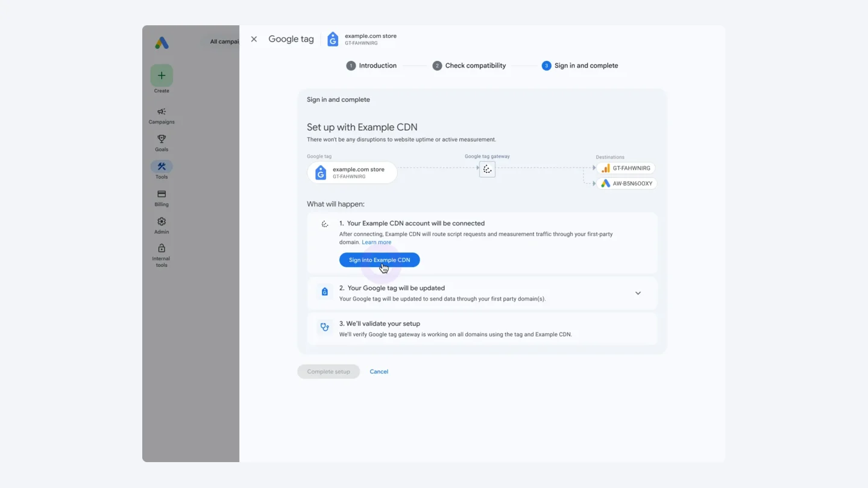Click the AW-B5N6OOXY destination label
868x488 pixels.
pos(632,184)
